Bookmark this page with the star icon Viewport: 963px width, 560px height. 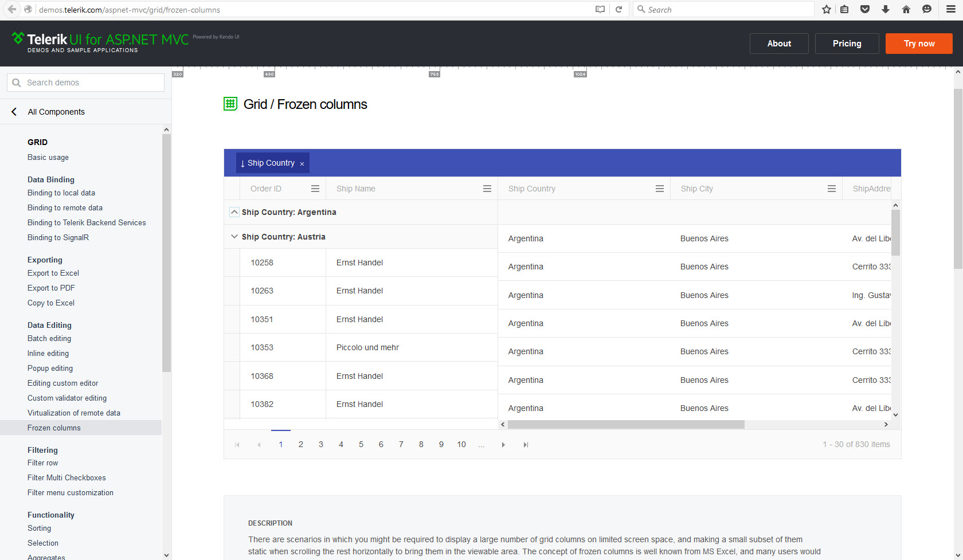(827, 9)
